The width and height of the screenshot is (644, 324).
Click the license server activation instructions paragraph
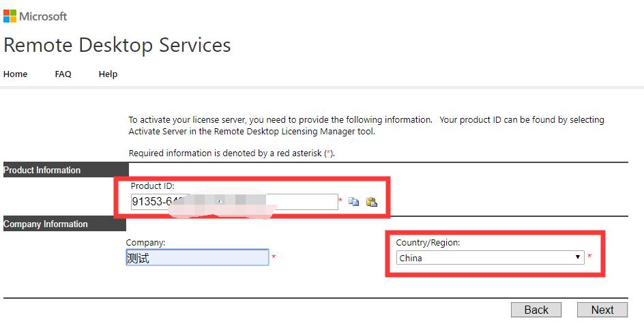tap(366, 126)
